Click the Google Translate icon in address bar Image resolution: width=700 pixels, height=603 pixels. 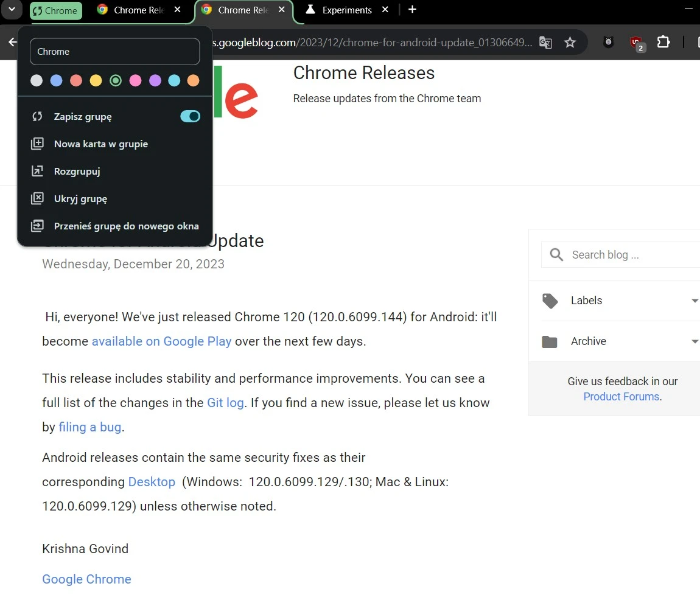point(545,43)
